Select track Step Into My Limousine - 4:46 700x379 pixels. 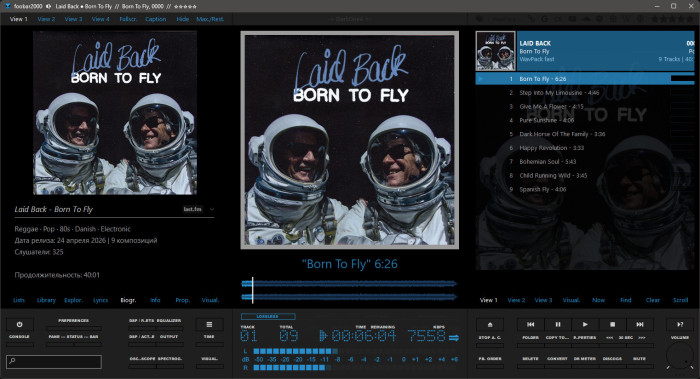point(585,93)
